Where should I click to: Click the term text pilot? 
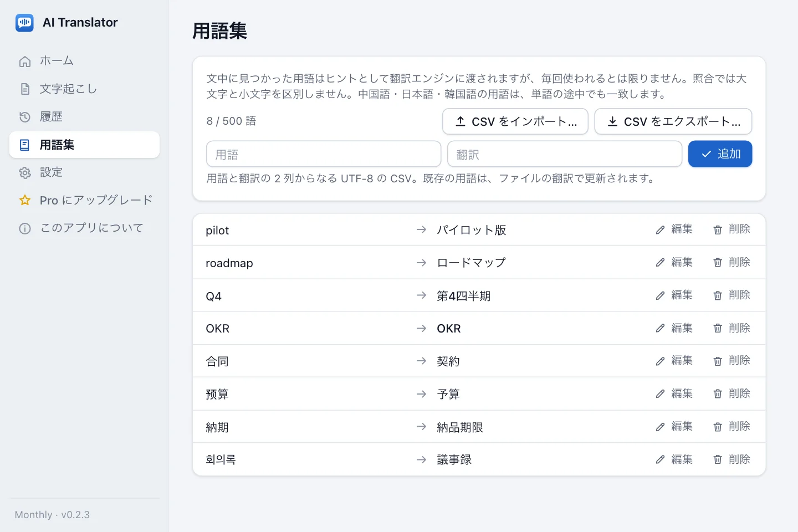(217, 231)
